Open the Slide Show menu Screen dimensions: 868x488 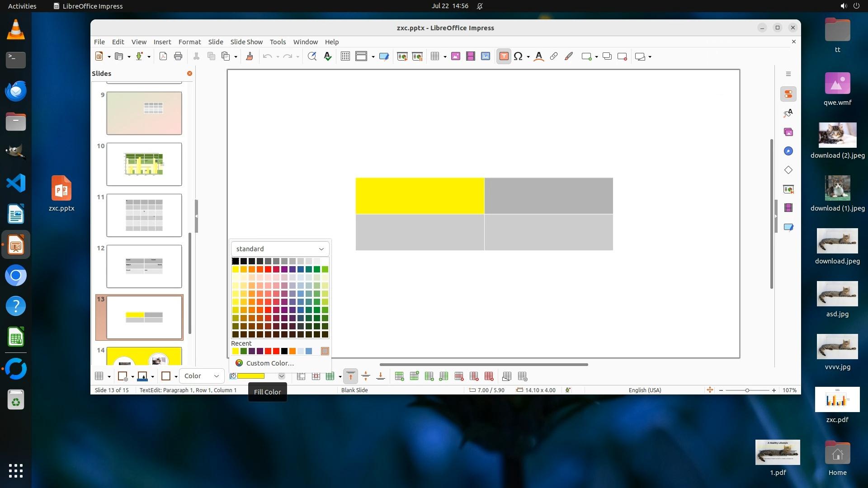click(x=246, y=42)
